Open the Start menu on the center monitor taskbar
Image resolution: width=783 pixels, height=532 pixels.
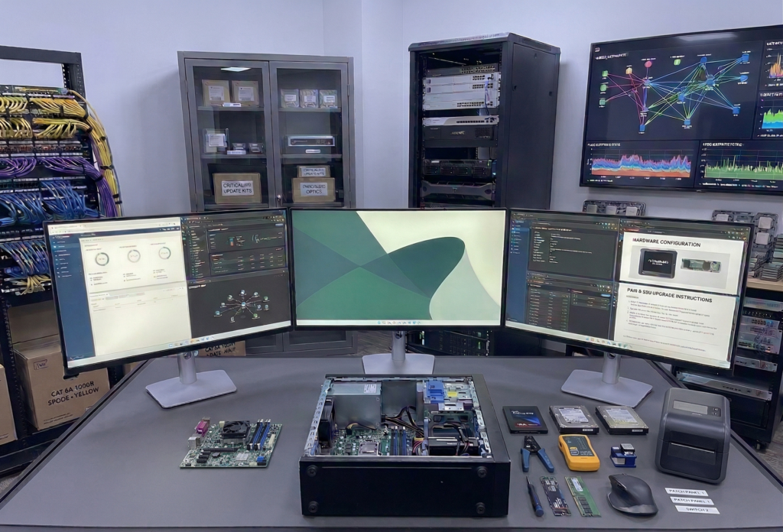pyautogui.click(x=379, y=323)
